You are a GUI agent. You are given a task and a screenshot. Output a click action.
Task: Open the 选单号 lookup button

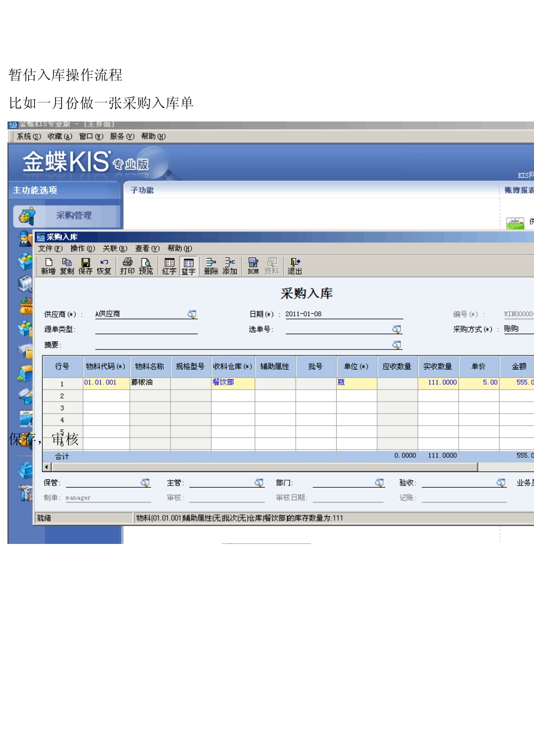[x=397, y=330]
